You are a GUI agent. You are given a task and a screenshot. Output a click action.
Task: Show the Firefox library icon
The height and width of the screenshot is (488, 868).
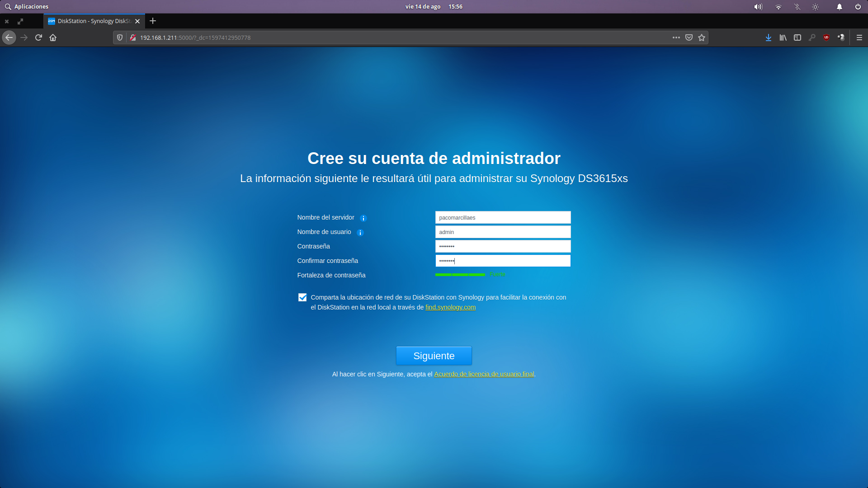(x=783, y=38)
